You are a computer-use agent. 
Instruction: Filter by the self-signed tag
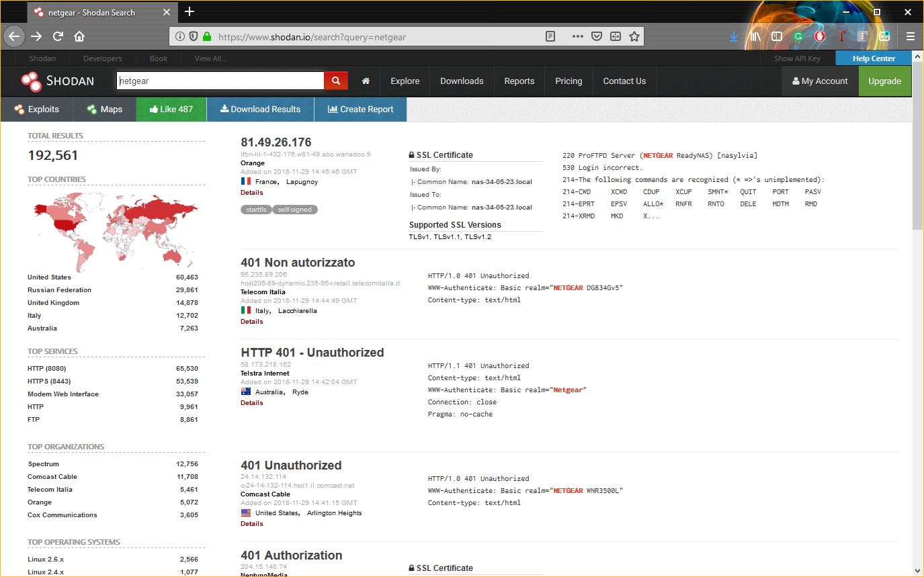295,210
